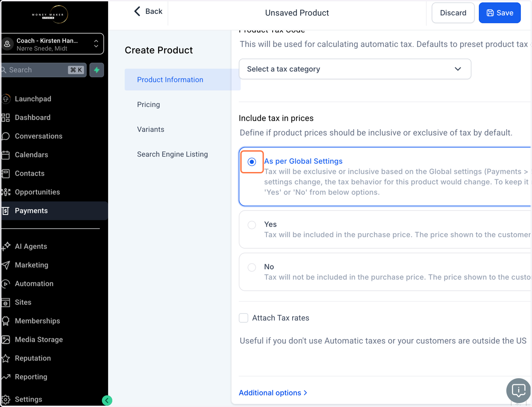The height and width of the screenshot is (407, 532).
Task: Collapse sidebar with green arrow button
Action: coord(107,400)
